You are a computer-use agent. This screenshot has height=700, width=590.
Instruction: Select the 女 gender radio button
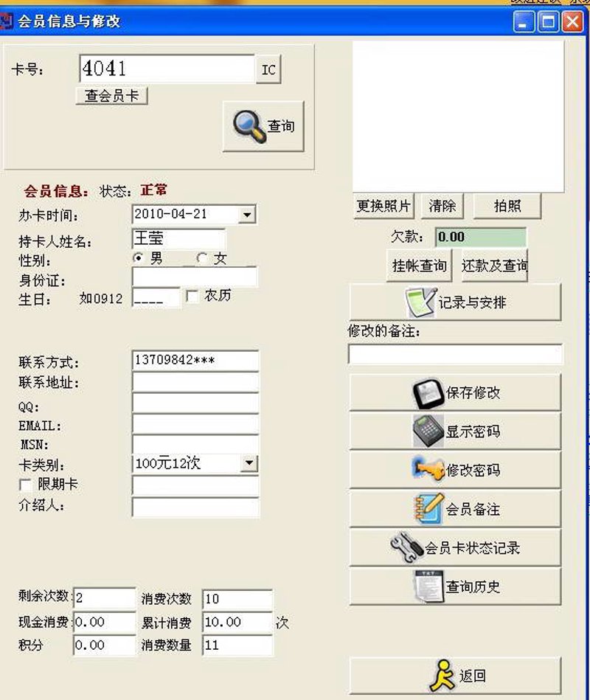click(x=202, y=258)
